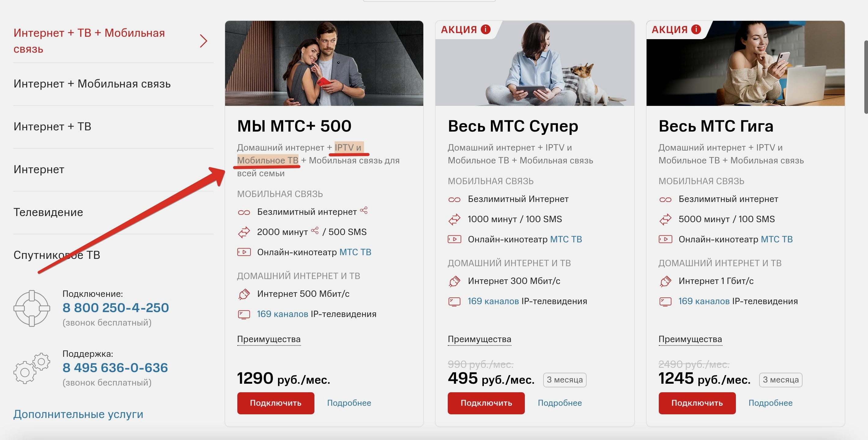Click the МЫ МТС+ 500 couple photo
This screenshot has width=868, height=440.
tap(324, 63)
